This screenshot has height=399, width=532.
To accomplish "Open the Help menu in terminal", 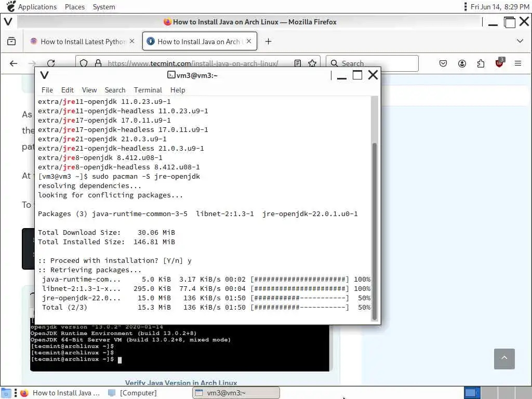I will pos(178,90).
